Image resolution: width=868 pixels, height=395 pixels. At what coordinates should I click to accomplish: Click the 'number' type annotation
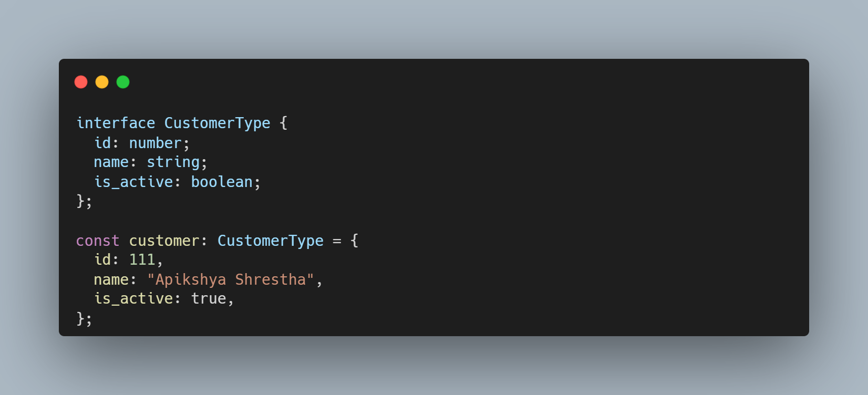155,143
